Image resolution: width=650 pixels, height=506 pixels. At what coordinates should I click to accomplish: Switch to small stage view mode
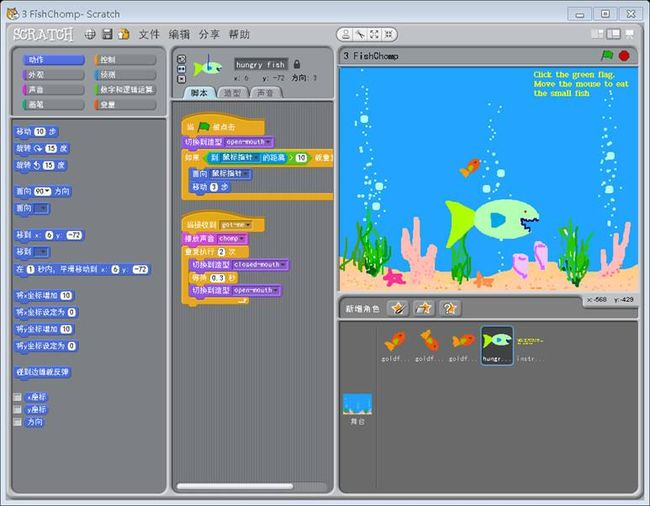(x=597, y=34)
